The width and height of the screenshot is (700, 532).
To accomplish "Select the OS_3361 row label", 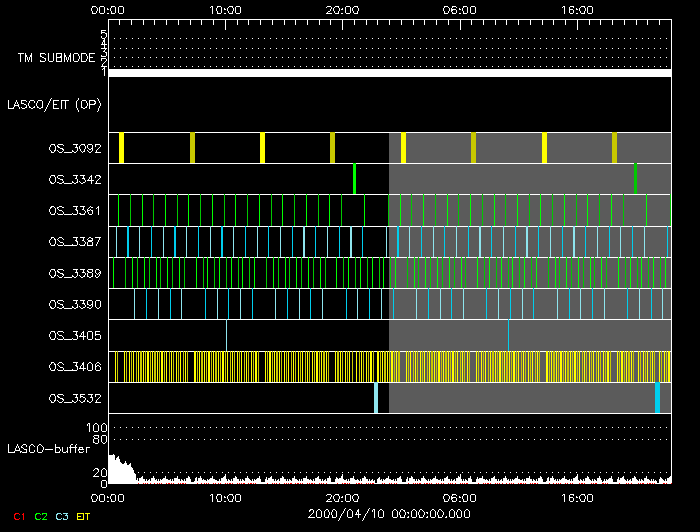I will 75,211.
